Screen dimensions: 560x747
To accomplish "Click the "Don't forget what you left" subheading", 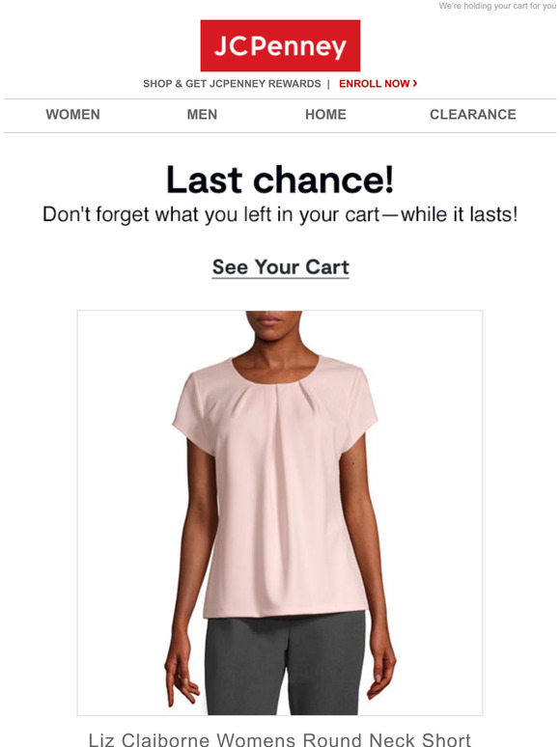I will pyautogui.click(x=280, y=214).
